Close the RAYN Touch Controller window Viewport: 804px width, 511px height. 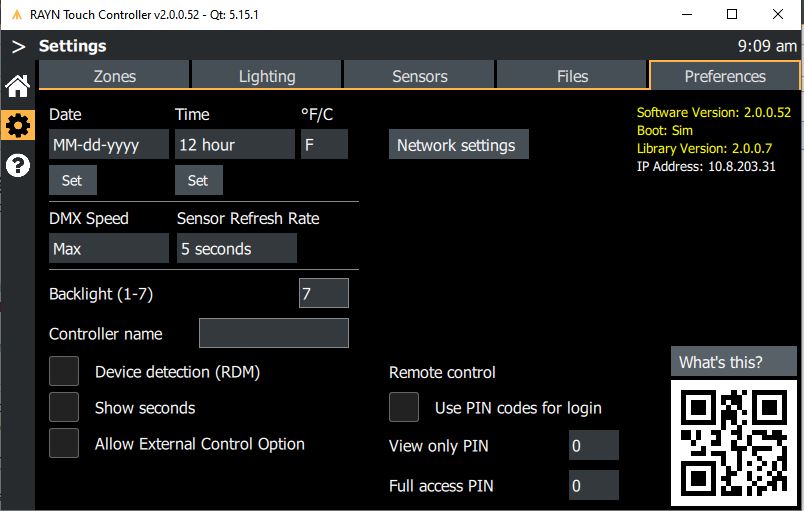click(778, 14)
